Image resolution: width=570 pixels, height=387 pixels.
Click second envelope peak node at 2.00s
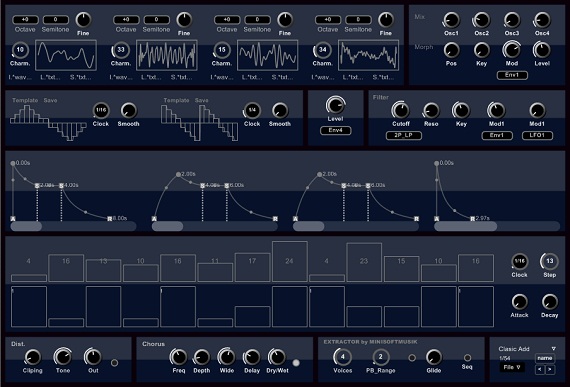pos(178,174)
